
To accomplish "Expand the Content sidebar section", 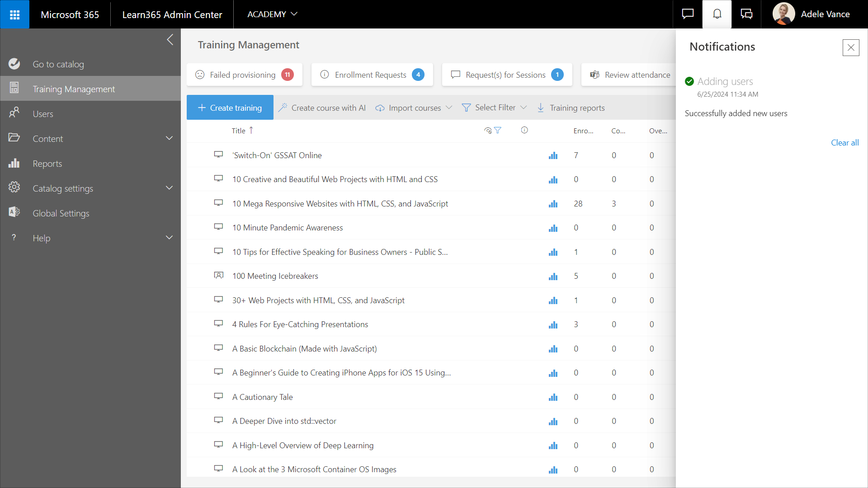I will pyautogui.click(x=169, y=139).
